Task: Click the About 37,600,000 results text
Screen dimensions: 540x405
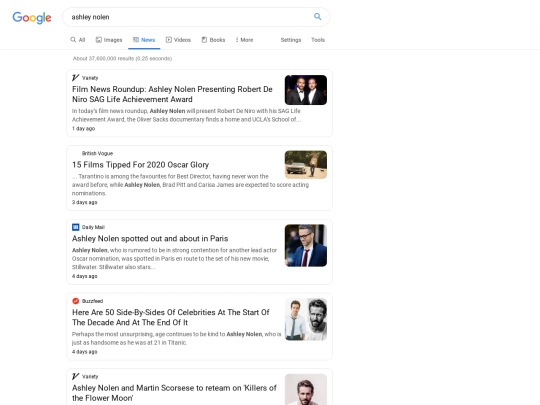Action: tap(122, 59)
